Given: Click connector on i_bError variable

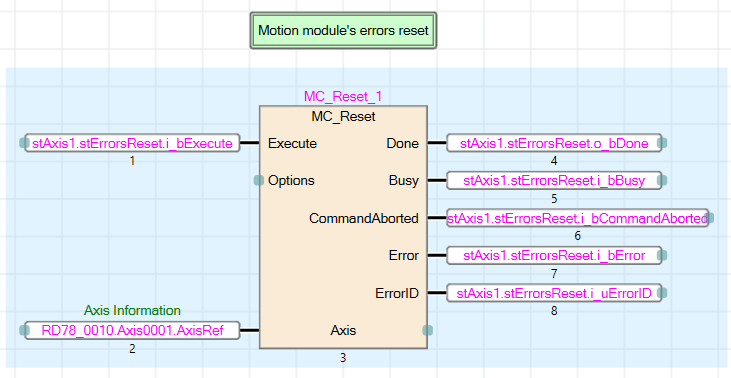Looking at the screenshot, I should [662, 255].
